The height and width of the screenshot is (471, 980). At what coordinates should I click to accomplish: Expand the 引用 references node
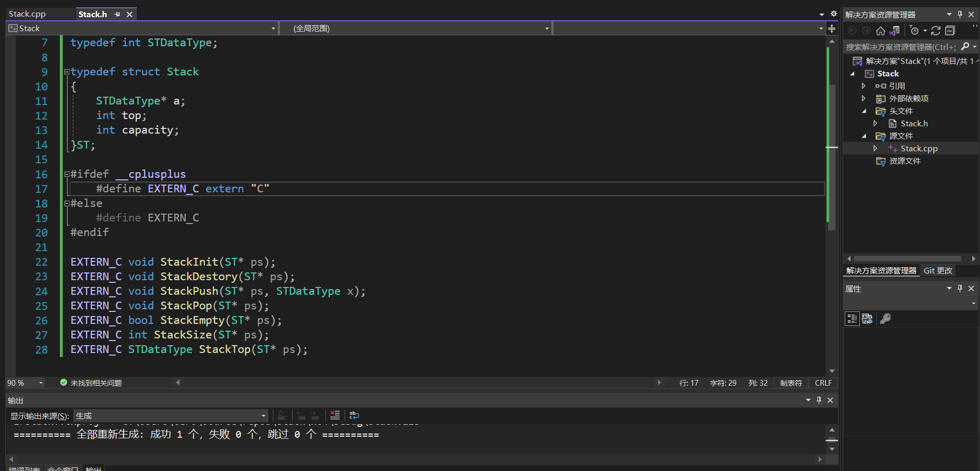(864, 86)
